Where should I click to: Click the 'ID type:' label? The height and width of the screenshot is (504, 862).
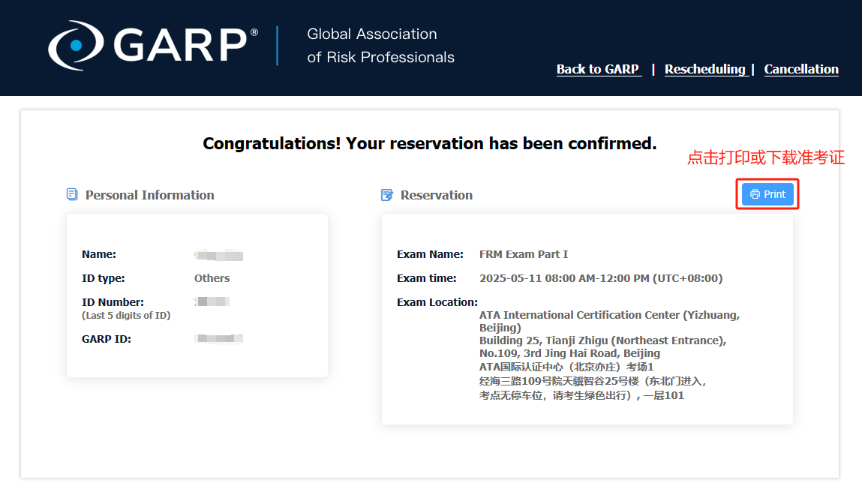click(x=104, y=278)
